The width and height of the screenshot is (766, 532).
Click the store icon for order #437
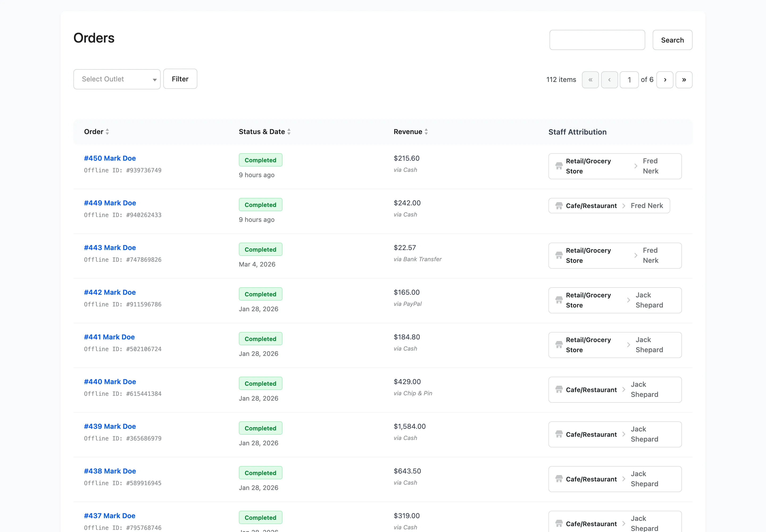pyautogui.click(x=559, y=523)
